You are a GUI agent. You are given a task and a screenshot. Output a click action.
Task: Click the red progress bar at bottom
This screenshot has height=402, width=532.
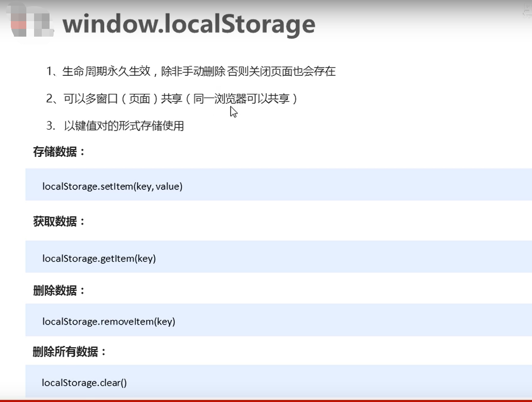[x=266, y=400]
